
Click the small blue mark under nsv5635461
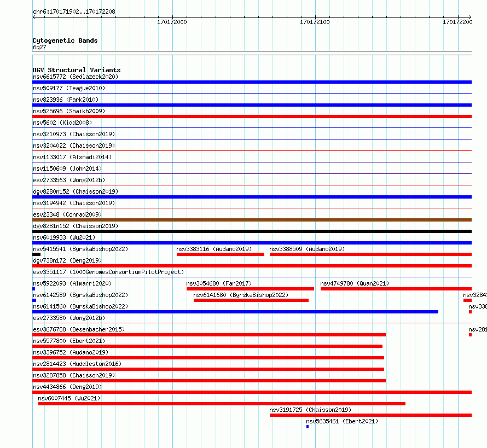[x=308, y=427]
